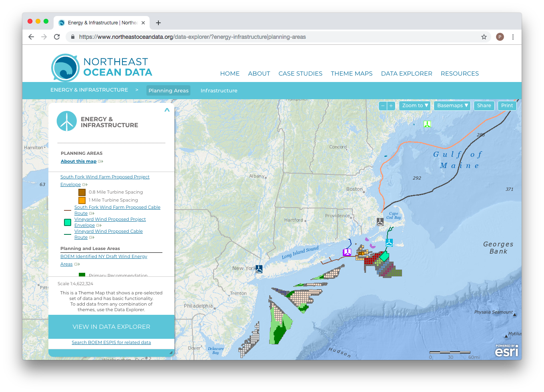This screenshot has height=392, width=544.
Task: Click the cyan turbine marker south of Cape Cod
Action: point(389,242)
